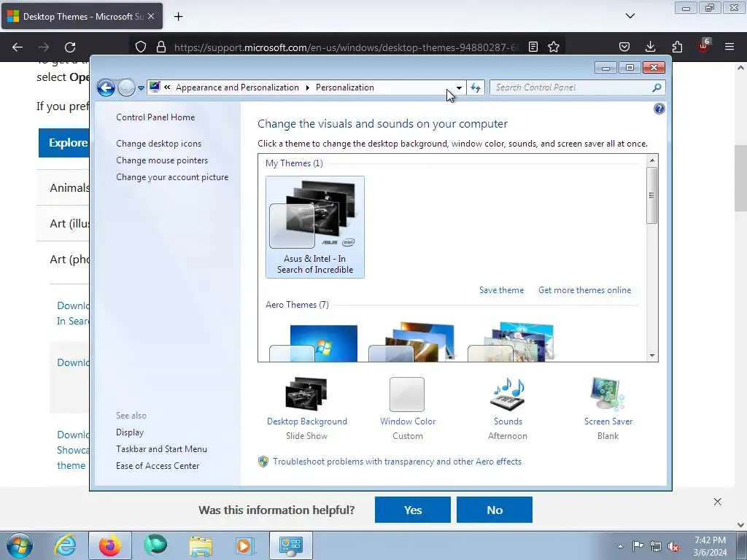Open Change your account picture

pos(172,176)
